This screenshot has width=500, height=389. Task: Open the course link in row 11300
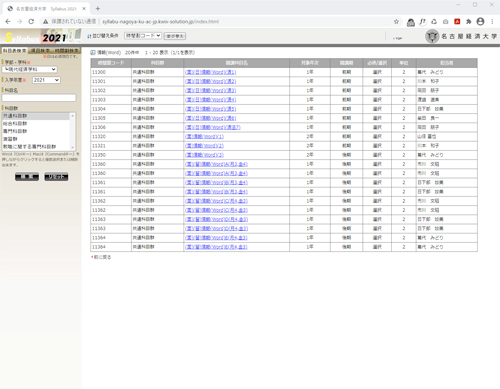(211, 72)
